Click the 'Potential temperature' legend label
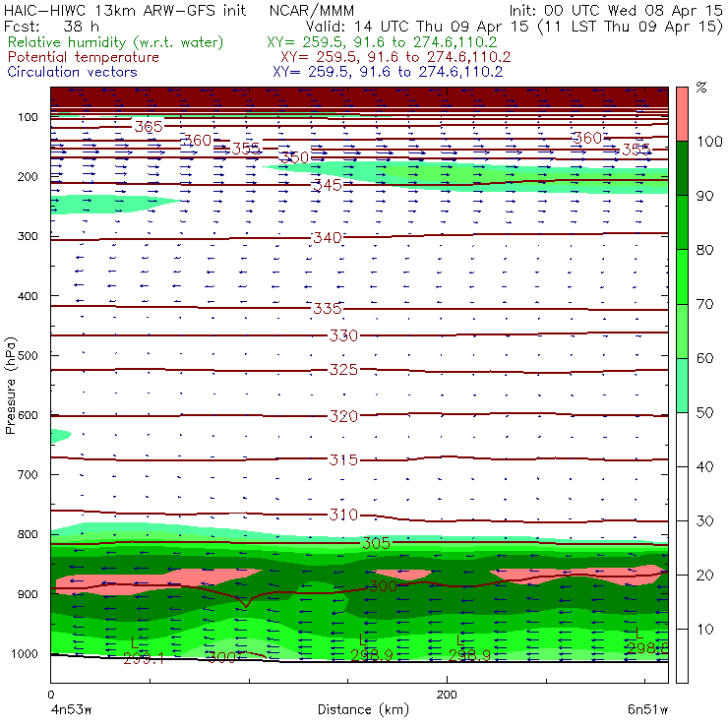The image size is (728, 728). 84,57
